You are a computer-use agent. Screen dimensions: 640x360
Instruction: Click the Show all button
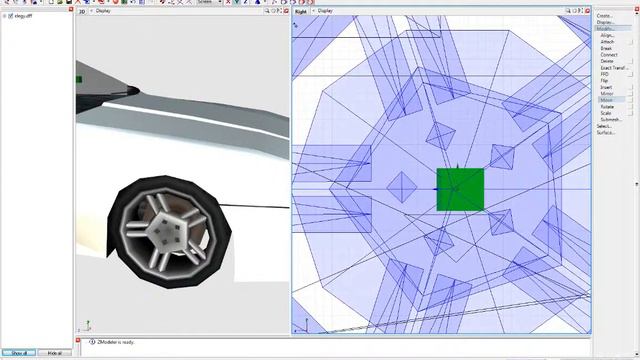19,353
